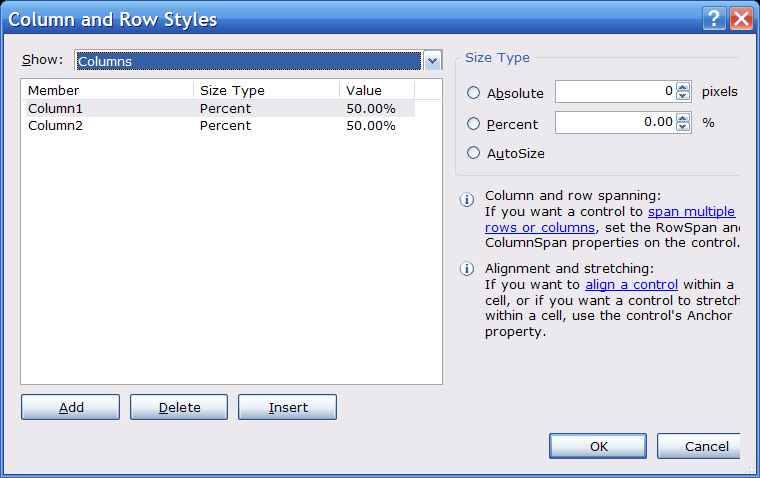Select the Absolute size type radio button
Image resolution: width=760 pixels, height=478 pixels.
point(474,93)
